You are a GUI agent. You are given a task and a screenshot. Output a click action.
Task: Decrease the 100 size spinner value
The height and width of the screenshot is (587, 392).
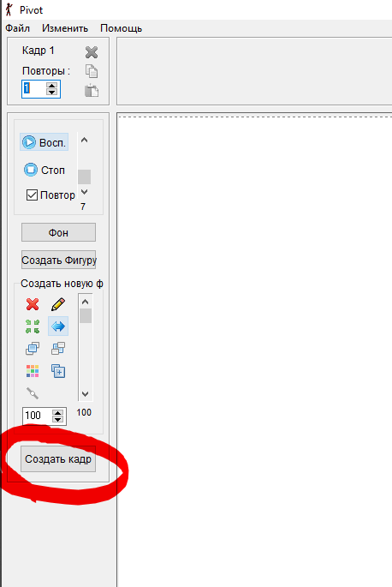pos(57,420)
